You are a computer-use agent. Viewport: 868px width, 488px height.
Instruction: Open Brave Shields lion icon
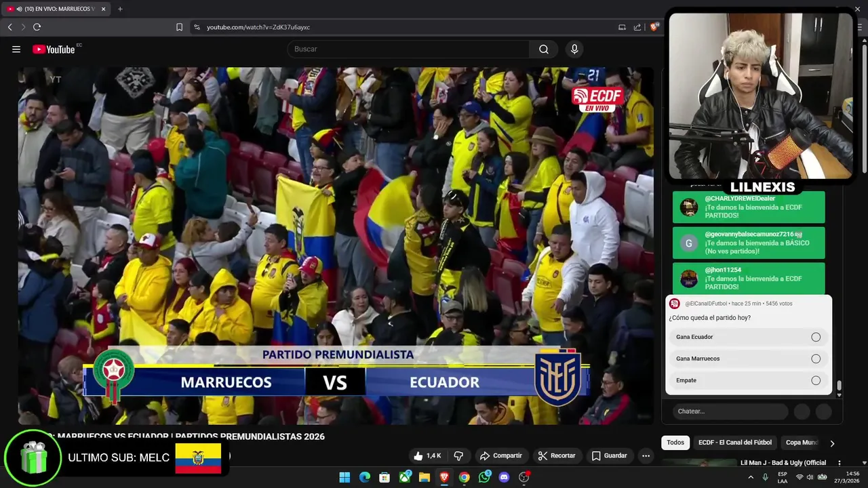click(654, 27)
